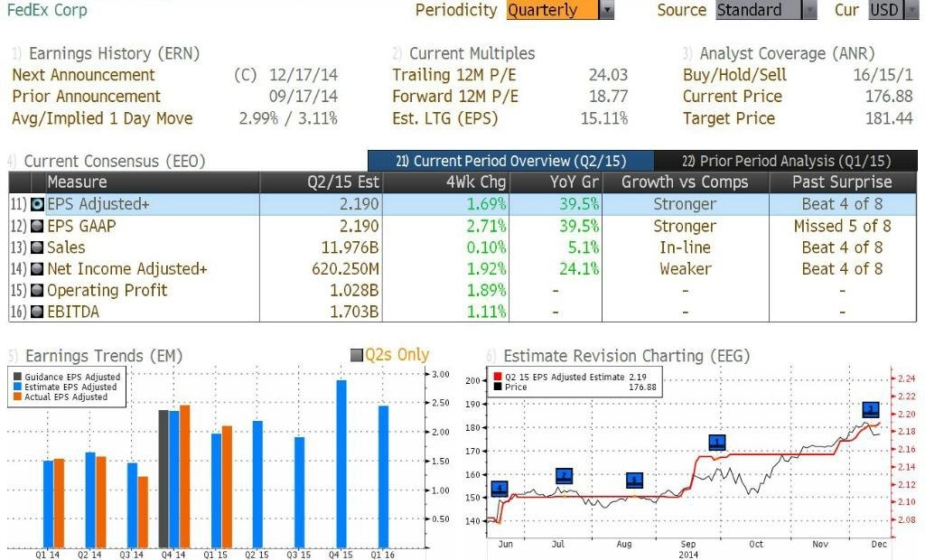This screenshot has height=560, width=925.
Task: Click the August event marker on chart
Action: pos(635,481)
